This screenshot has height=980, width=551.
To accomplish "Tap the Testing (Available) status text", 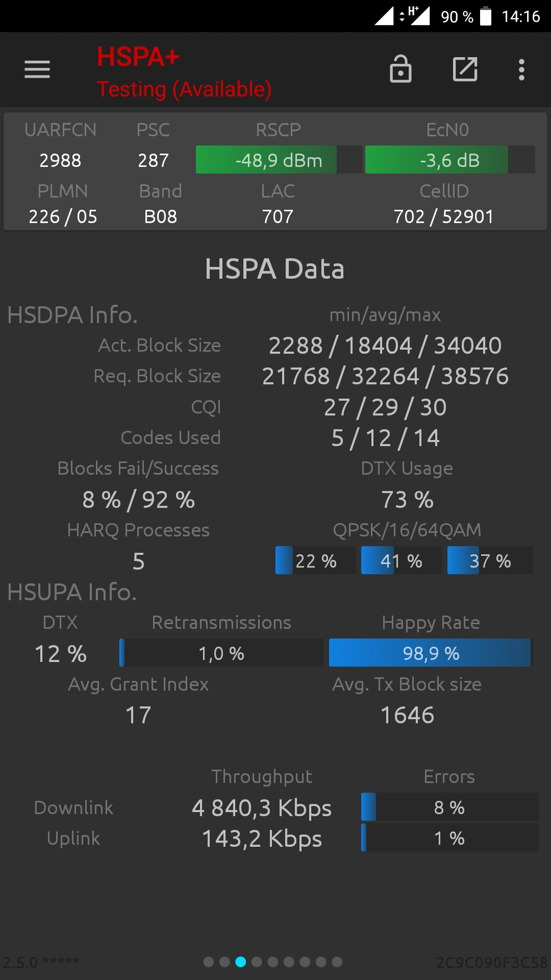I will [x=184, y=89].
